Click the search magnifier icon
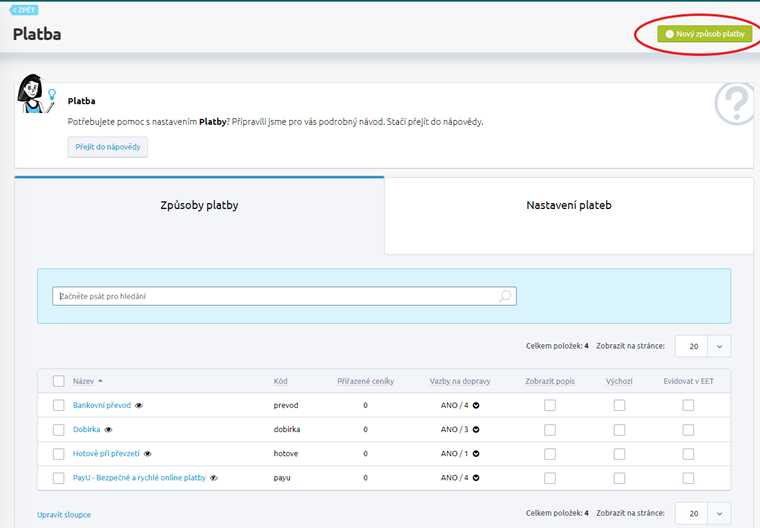760x528 pixels. pos(505,296)
